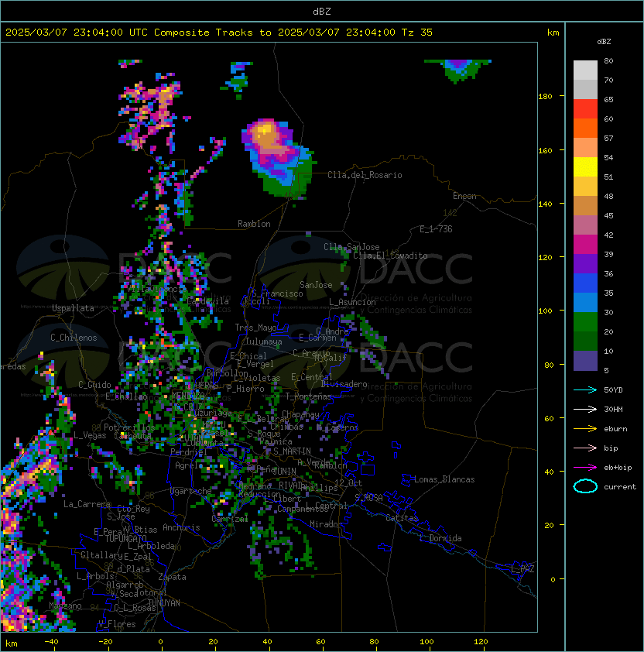Click the 'Divisadero' place label

pyautogui.click(x=344, y=384)
